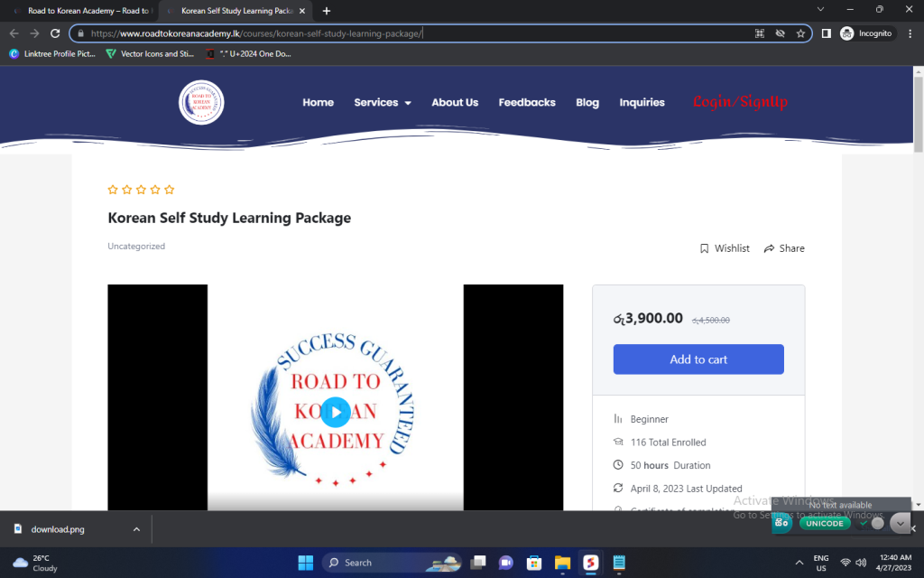Click the Wishlist bookmark icon

click(705, 248)
